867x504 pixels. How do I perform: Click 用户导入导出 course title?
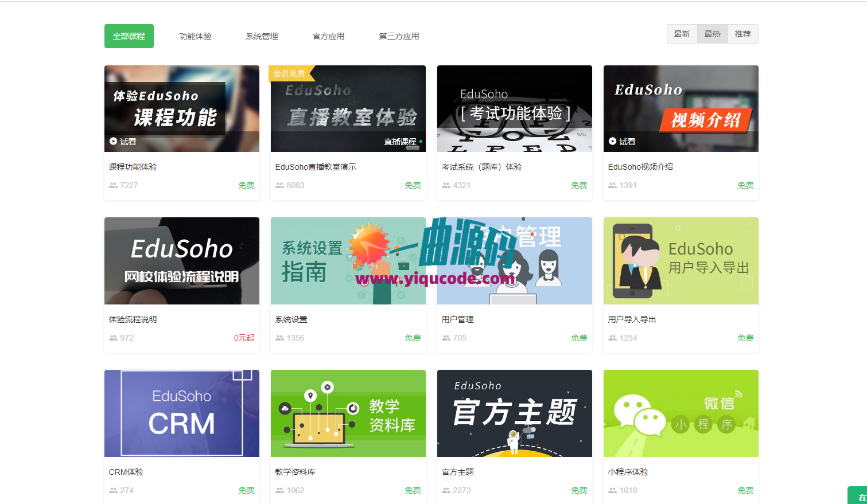tap(632, 319)
